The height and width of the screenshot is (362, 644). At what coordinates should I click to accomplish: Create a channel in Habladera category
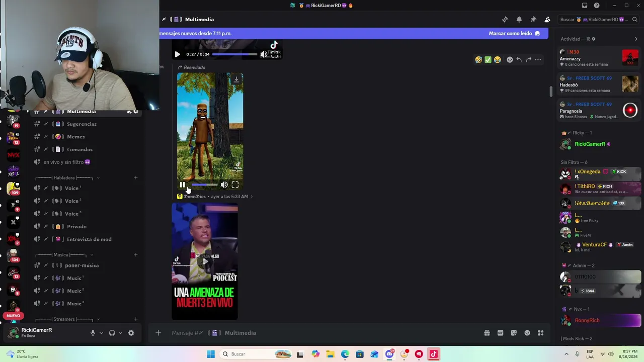[x=136, y=178]
